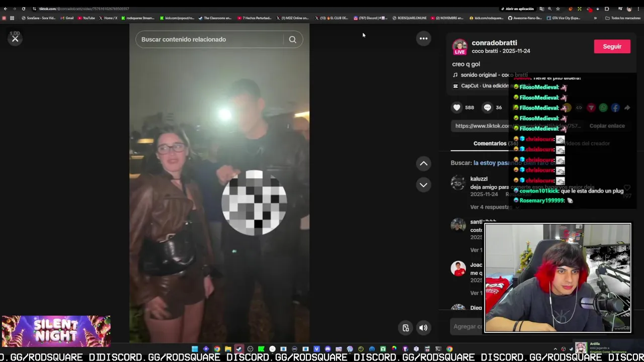Image resolution: width=644 pixels, height=362 pixels.
Task: Go to previous video with up arrow
Action: (x=424, y=163)
